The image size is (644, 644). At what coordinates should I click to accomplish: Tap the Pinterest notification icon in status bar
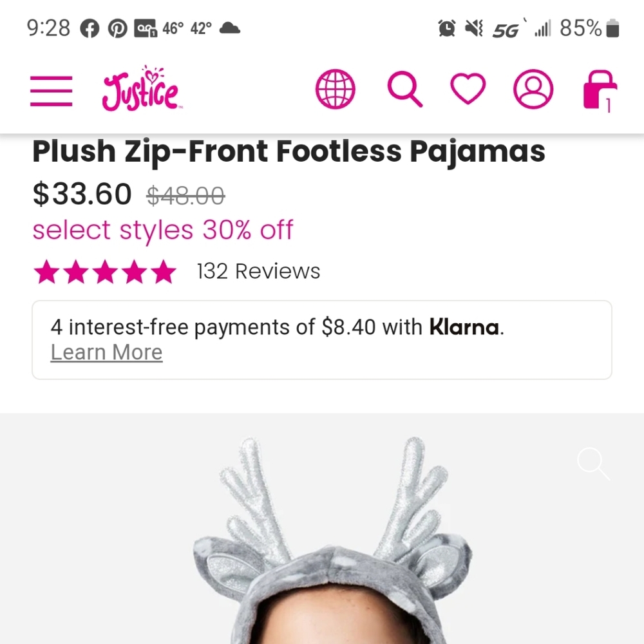coord(117,29)
